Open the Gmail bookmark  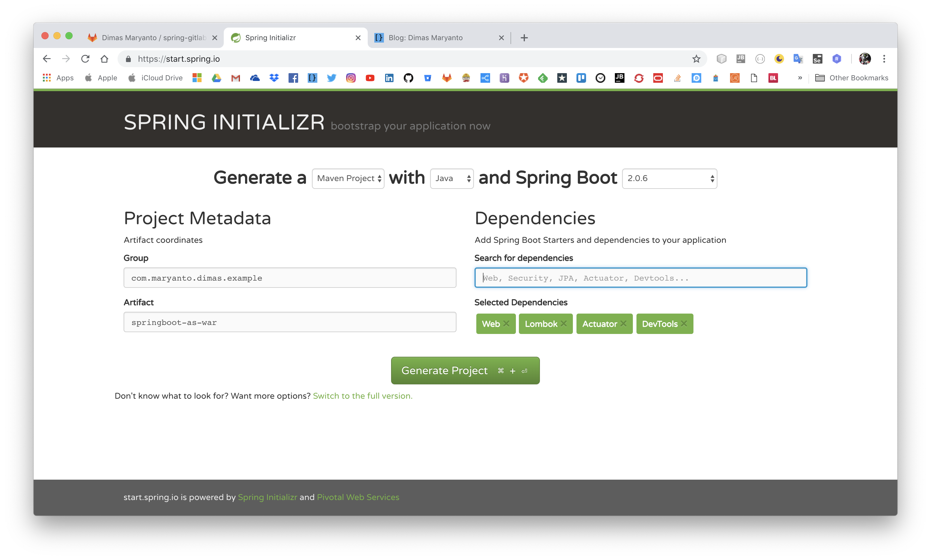pyautogui.click(x=235, y=78)
